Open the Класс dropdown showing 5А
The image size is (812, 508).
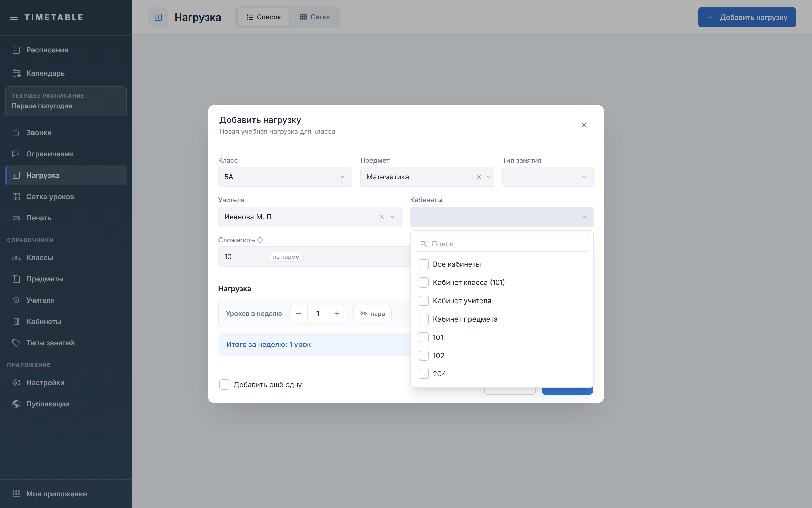(285, 177)
